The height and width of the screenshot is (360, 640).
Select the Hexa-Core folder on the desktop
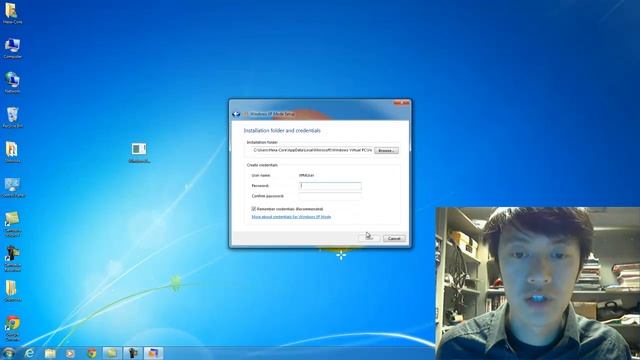[x=12, y=13]
